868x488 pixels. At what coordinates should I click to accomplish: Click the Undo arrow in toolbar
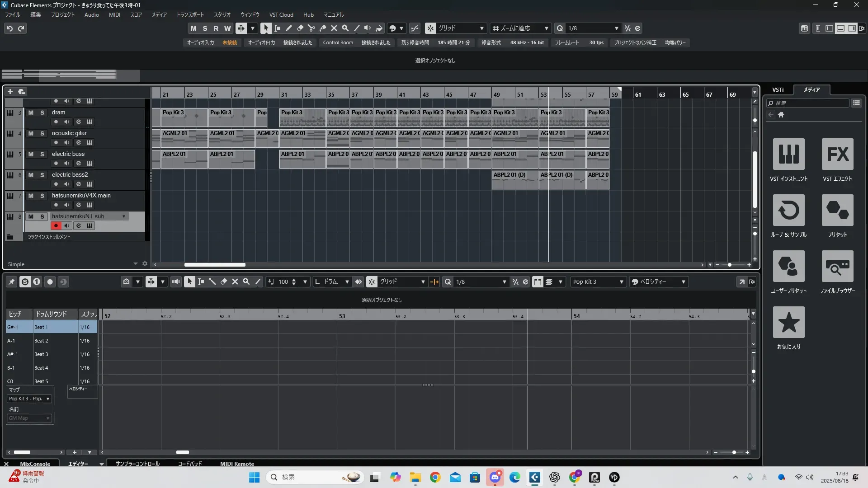point(9,28)
